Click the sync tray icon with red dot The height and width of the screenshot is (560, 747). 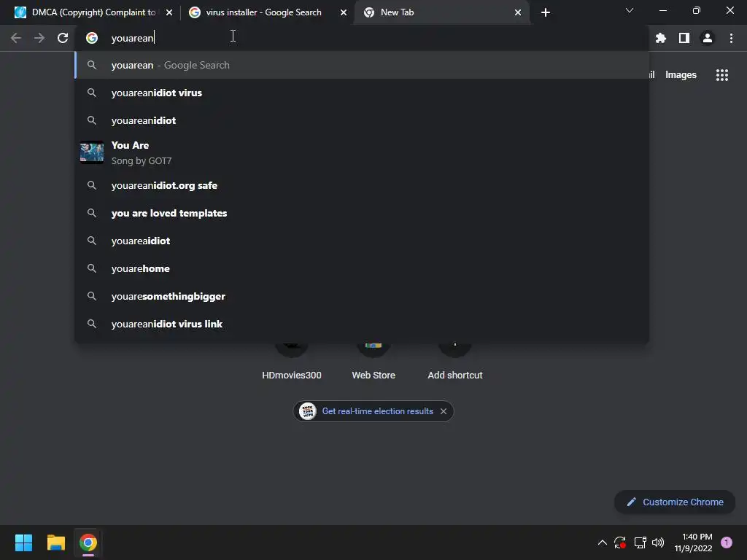[620, 542]
